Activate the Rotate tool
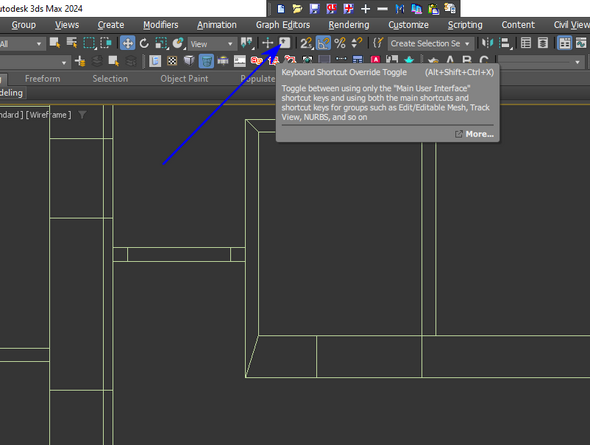This screenshot has width=590, height=445. click(144, 43)
